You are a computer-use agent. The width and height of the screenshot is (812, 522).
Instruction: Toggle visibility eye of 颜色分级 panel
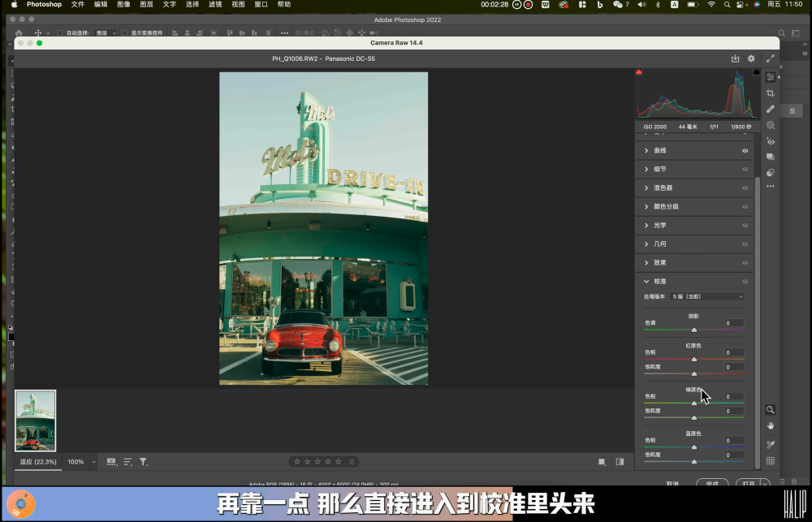(x=745, y=207)
